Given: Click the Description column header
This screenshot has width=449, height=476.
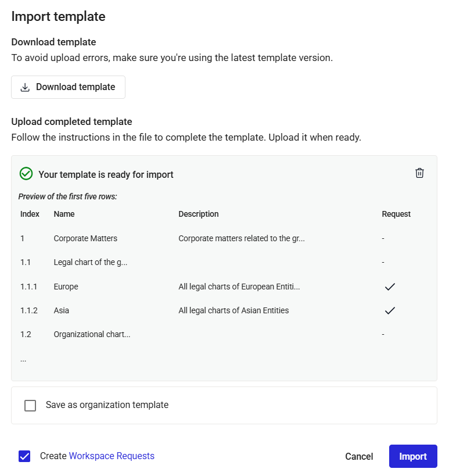Looking at the screenshot, I should tap(199, 214).
